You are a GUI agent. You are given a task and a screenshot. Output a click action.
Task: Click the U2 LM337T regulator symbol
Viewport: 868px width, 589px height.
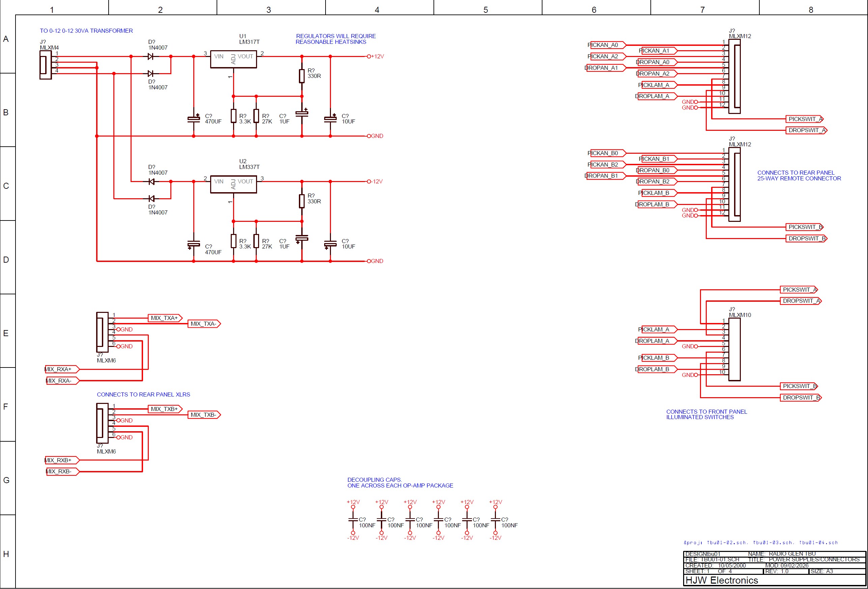click(233, 184)
